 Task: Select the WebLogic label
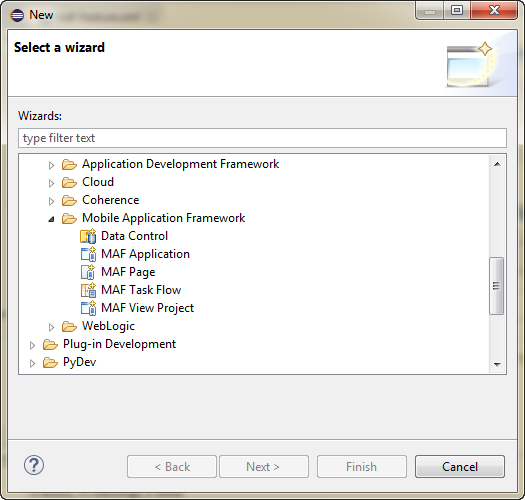pyautogui.click(x=108, y=326)
